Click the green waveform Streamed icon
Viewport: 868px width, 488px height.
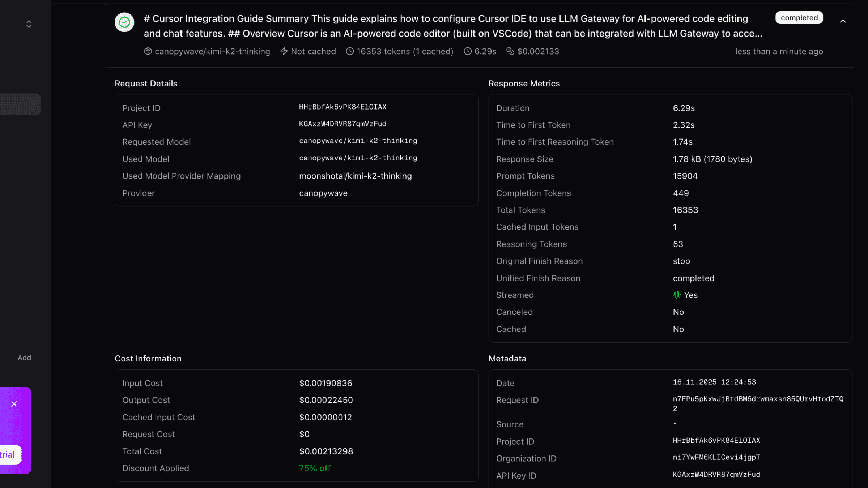point(677,295)
